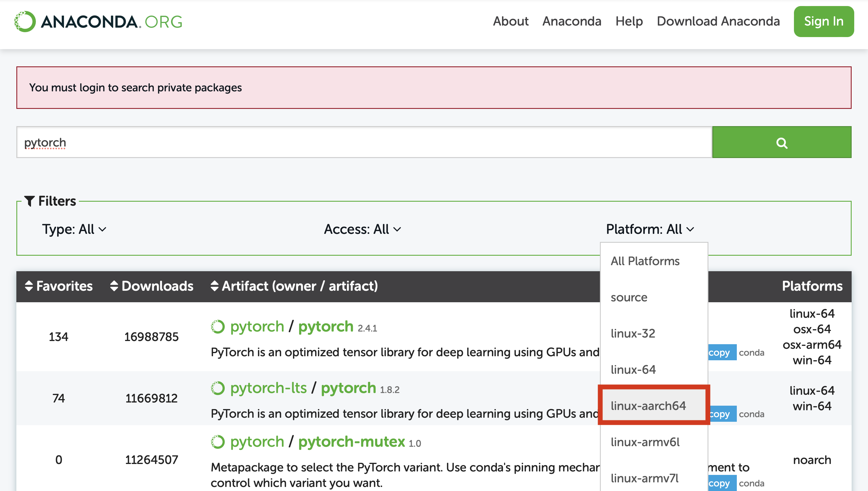Expand the Type: All dropdown
This screenshot has width=868, height=491.
[74, 229]
